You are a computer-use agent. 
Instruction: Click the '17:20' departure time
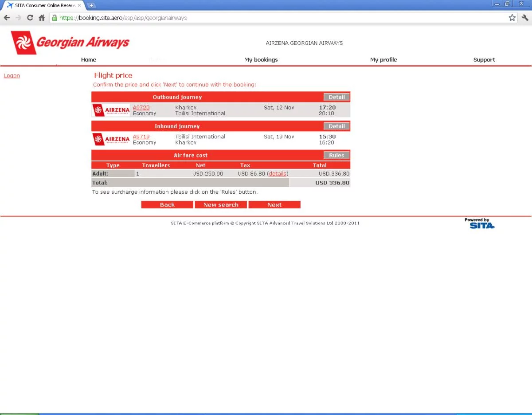[x=327, y=107]
